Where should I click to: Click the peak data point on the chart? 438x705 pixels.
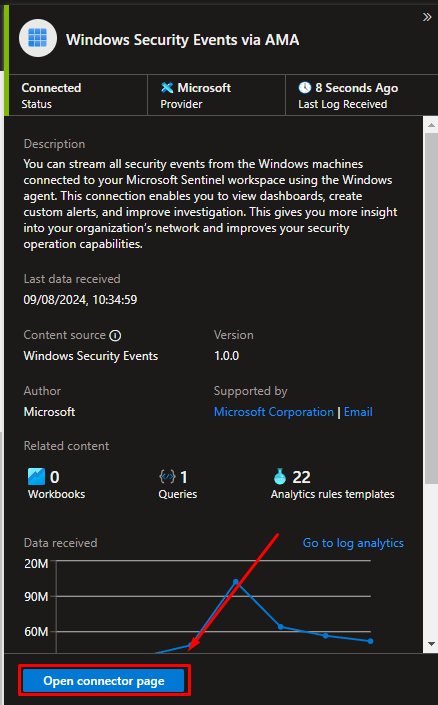point(236,582)
